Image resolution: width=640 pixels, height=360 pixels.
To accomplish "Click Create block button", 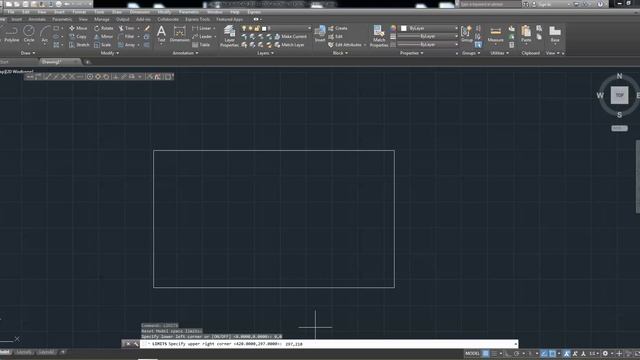I will [x=338, y=28].
